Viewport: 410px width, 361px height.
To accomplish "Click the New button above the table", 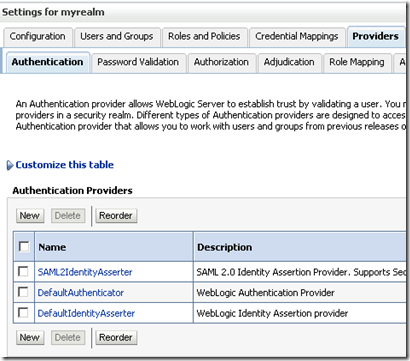I will click(30, 216).
